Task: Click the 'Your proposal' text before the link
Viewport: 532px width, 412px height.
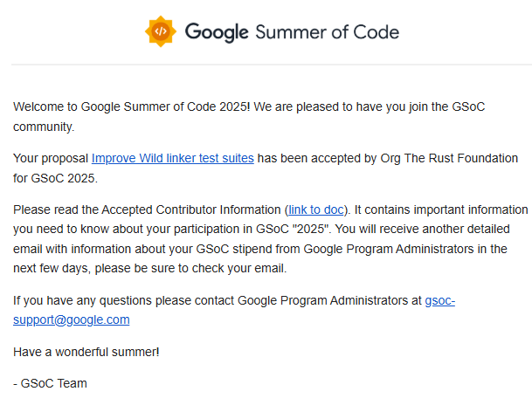Action: 51,158
